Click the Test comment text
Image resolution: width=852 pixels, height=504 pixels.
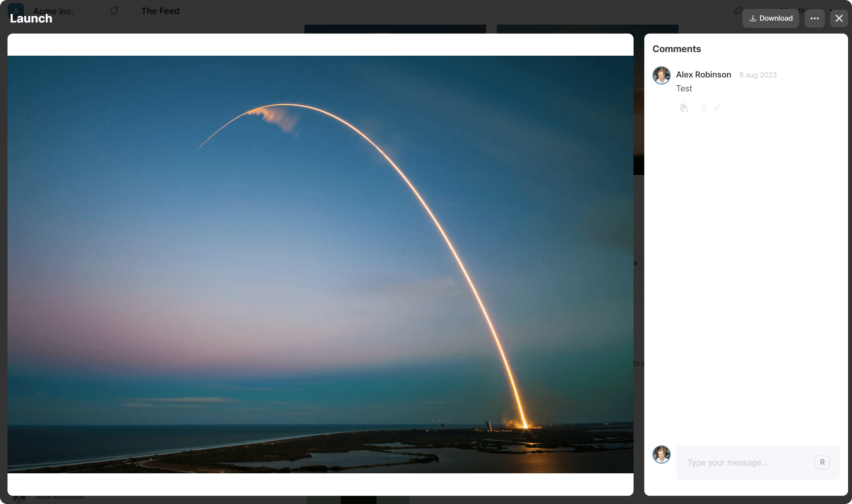click(684, 89)
